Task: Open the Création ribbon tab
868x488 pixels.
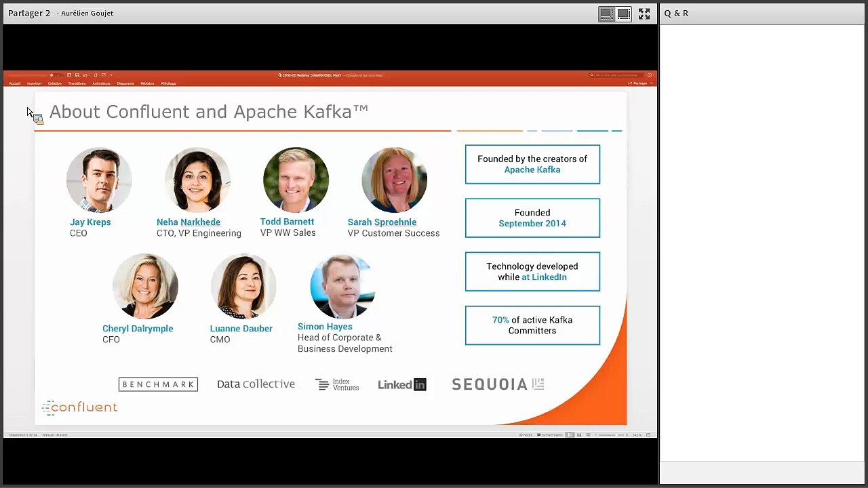Action: (x=55, y=83)
